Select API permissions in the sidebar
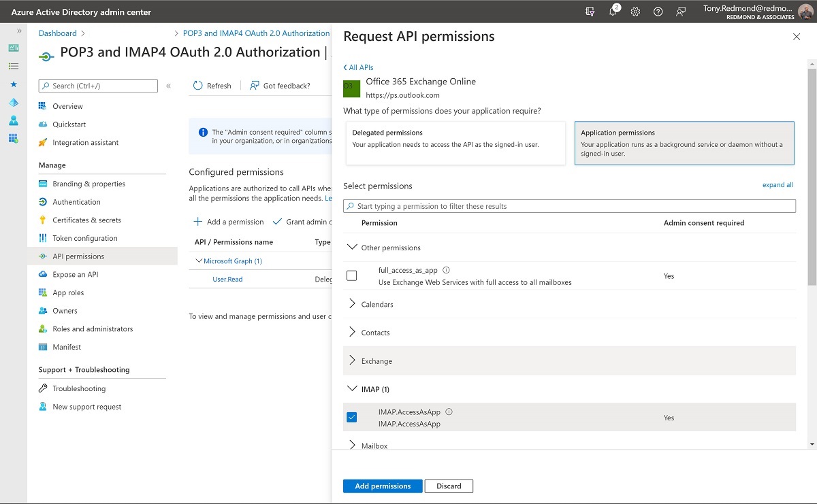Screen dimensions: 817x504 101,256
